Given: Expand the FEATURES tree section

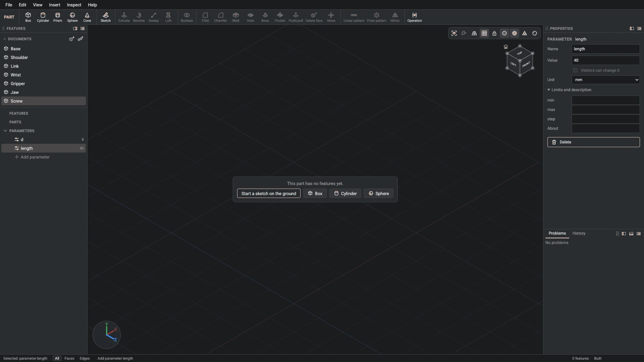Looking at the screenshot, I should click(19, 113).
